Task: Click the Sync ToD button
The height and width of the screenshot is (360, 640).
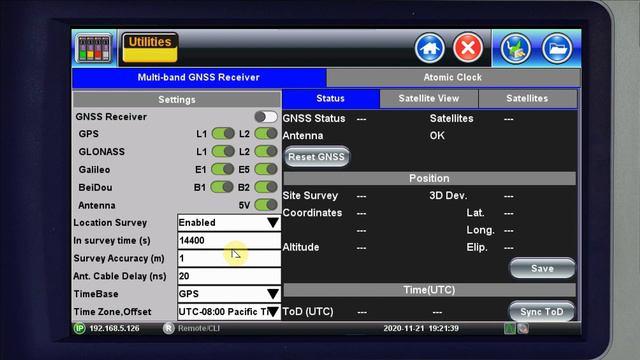Action: (542, 312)
